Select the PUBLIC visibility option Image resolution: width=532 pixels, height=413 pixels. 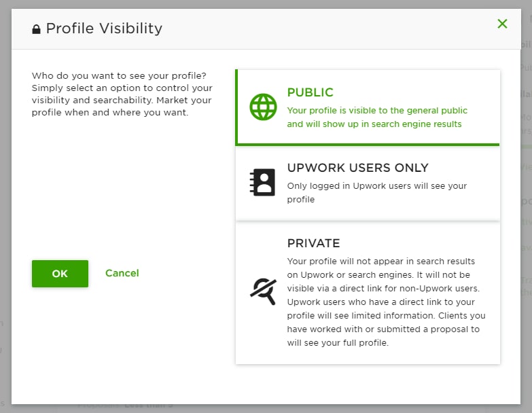(x=368, y=107)
